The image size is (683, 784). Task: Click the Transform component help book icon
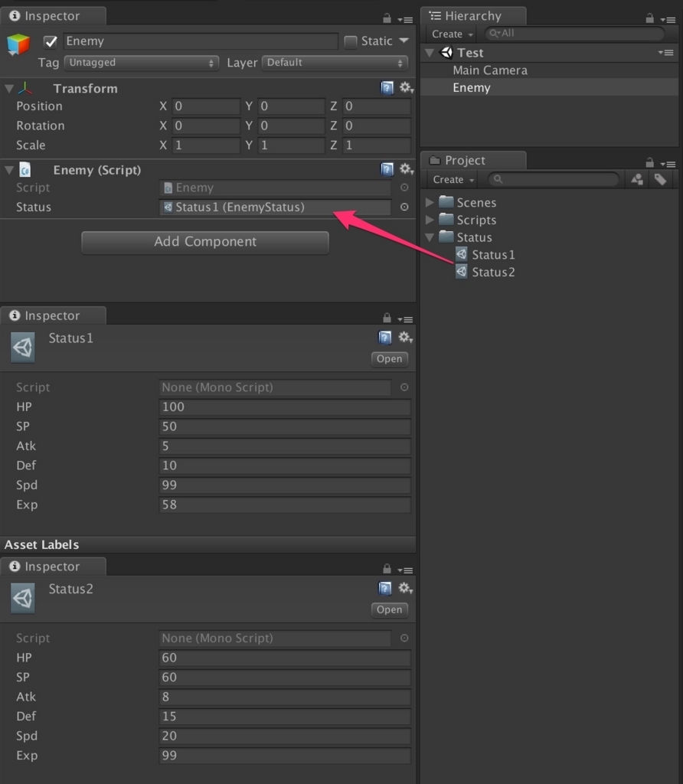coord(387,88)
